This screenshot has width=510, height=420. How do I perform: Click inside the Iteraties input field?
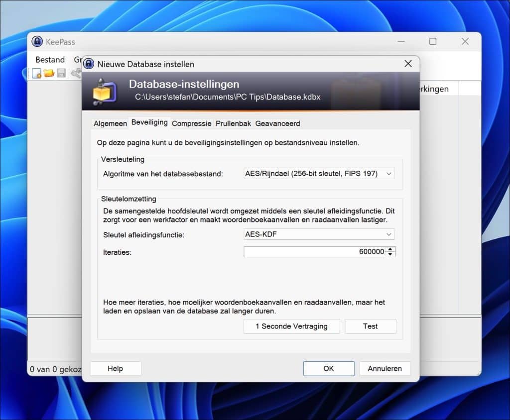(314, 251)
